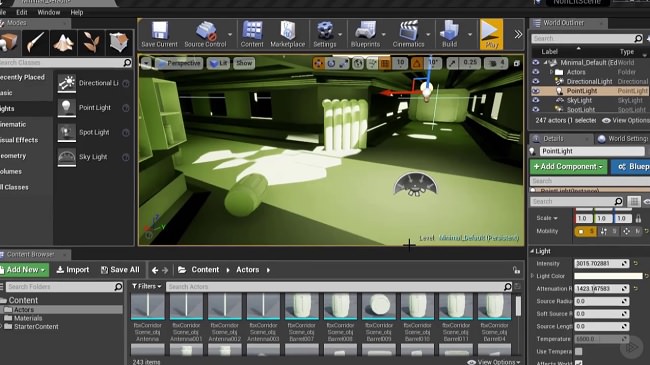Select Spot Light in the Modes panel
The height and width of the screenshot is (365, 650).
94,132
